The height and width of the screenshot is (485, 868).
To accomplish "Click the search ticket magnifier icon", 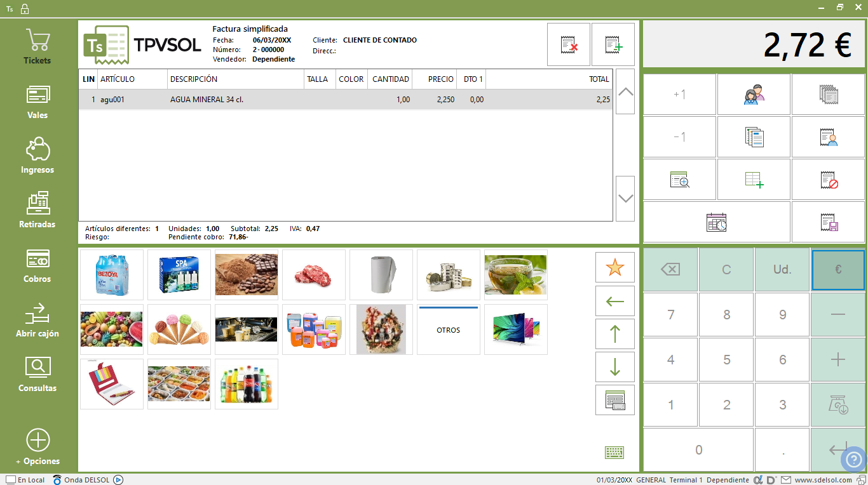I will (679, 180).
